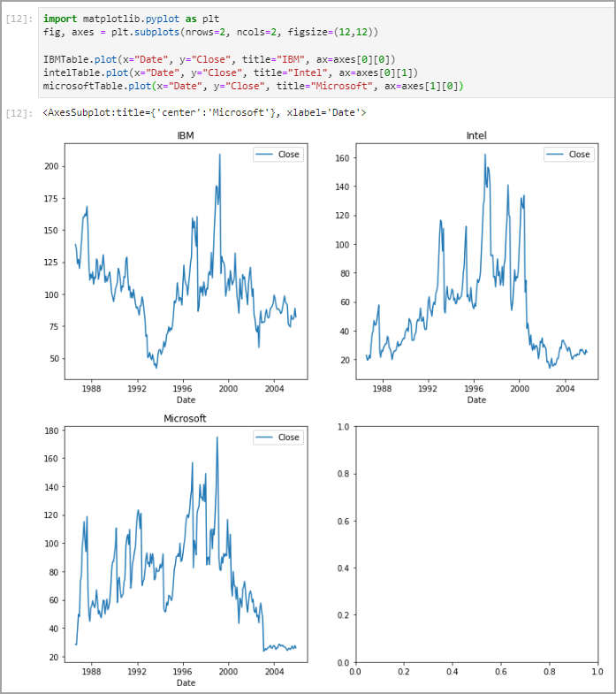This screenshot has height=694, width=616.
Task: Click the Close legend in the Intel chart
Action: click(x=569, y=155)
